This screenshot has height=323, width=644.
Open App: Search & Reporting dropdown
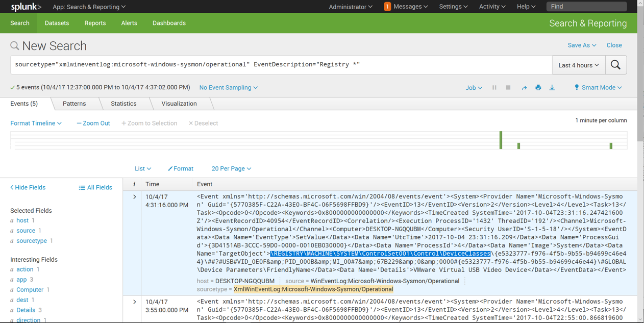tap(89, 7)
